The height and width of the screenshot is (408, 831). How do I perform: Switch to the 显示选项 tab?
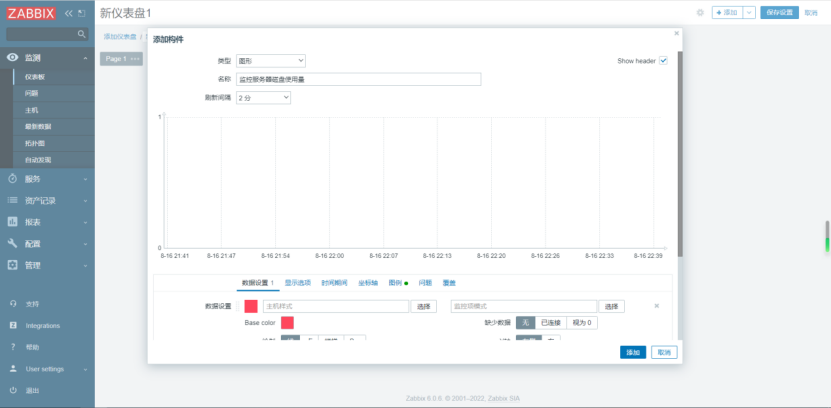pos(298,283)
